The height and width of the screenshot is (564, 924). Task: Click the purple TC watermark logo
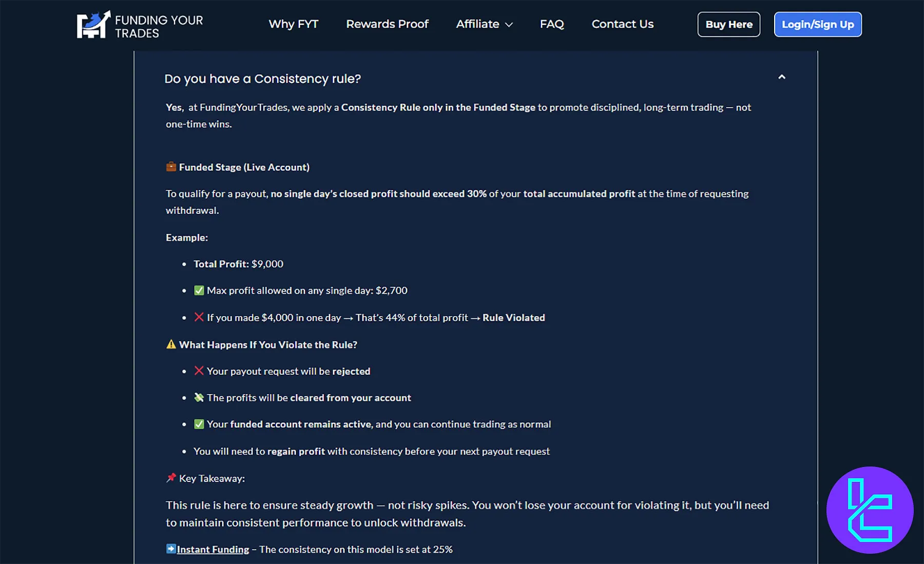click(x=870, y=510)
